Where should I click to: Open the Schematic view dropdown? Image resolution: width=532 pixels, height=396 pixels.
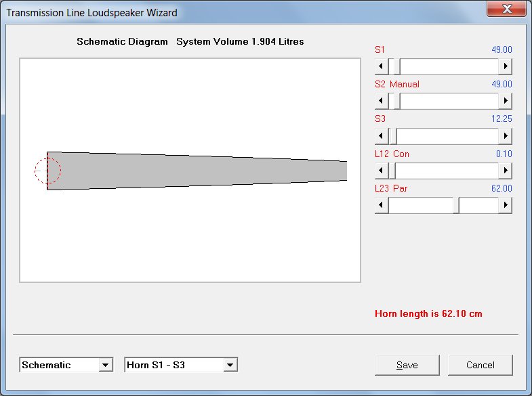pyautogui.click(x=106, y=365)
